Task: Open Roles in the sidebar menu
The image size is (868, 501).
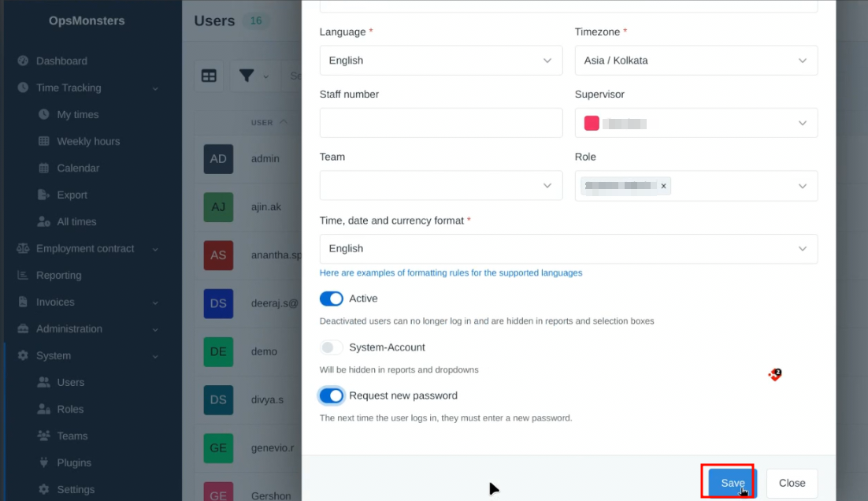Action: pos(69,409)
